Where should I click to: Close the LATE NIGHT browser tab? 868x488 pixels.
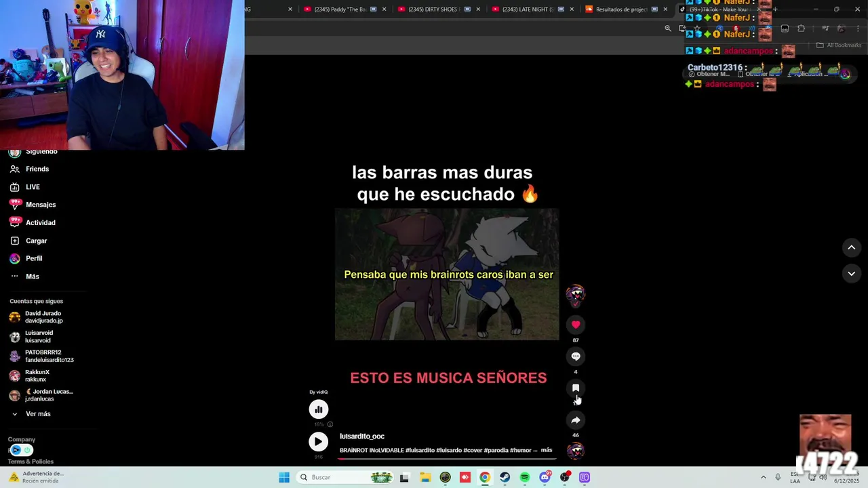click(571, 9)
